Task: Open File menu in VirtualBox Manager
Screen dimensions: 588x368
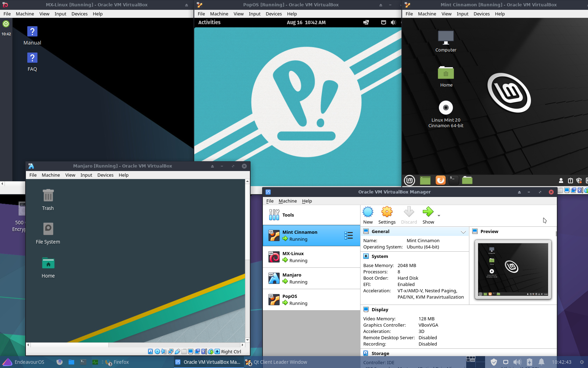Action: coord(270,201)
